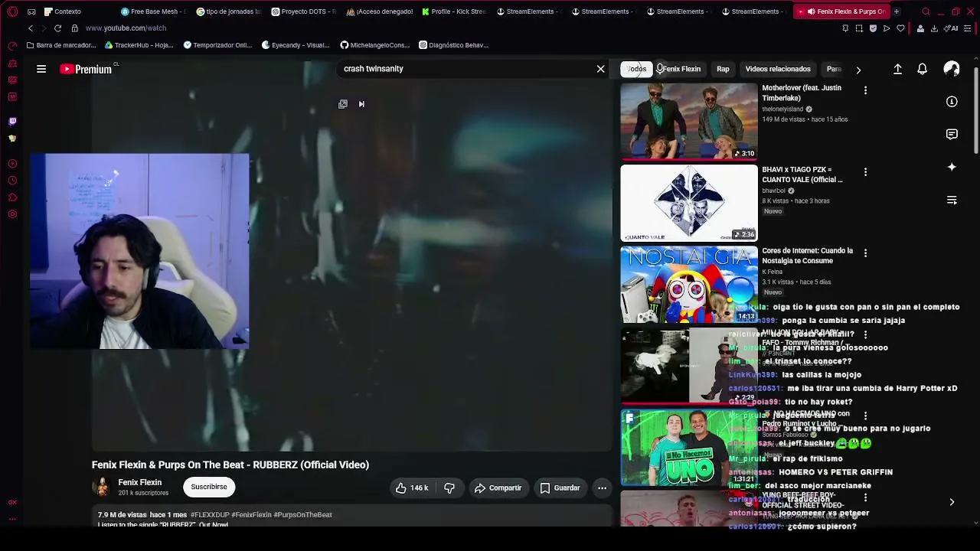Open options for Cores de Internet video

[x=865, y=253]
